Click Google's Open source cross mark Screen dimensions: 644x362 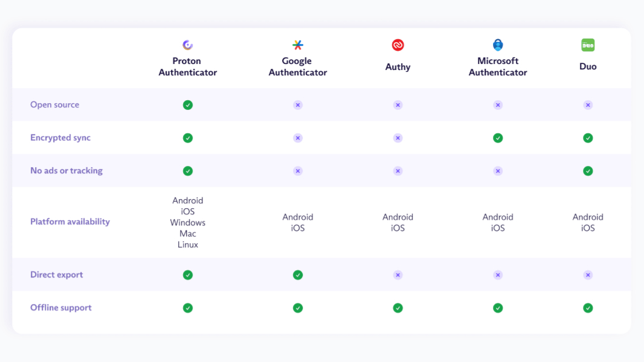tap(298, 105)
